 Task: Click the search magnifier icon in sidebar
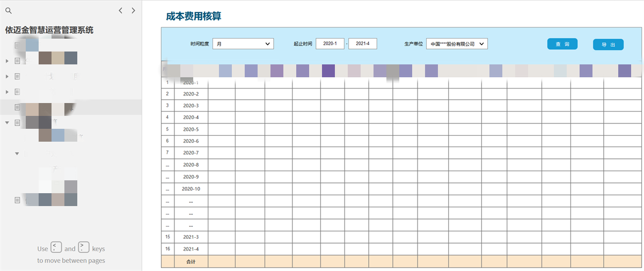[8, 10]
